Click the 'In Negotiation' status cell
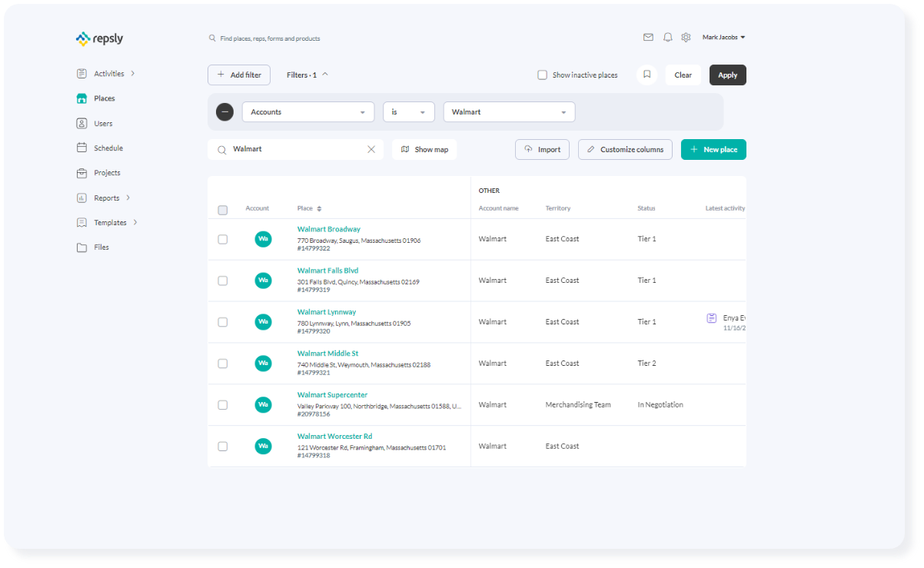 660,404
